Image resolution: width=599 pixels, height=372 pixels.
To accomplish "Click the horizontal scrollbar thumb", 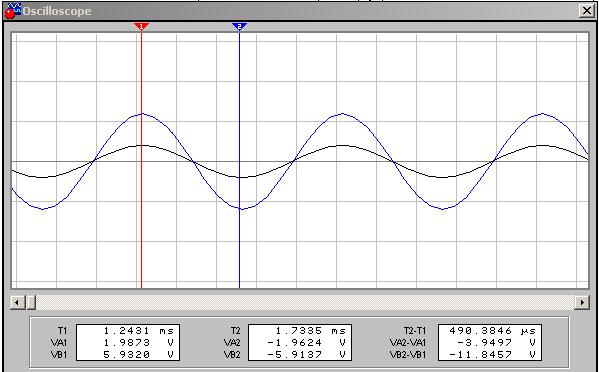I will pyautogui.click(x=31, y=302).
